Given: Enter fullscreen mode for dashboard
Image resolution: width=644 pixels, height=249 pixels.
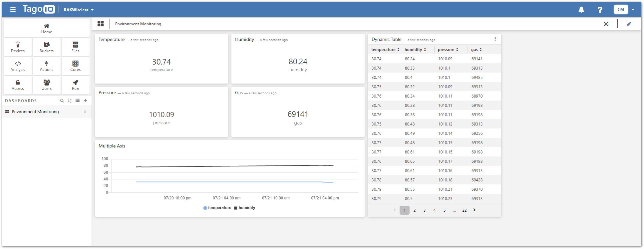Looking at the screenshot, I should pos(606,24).
